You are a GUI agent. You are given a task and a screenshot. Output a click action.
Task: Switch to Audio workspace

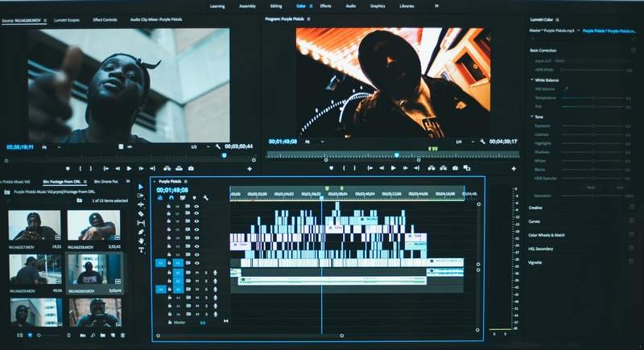351,6
